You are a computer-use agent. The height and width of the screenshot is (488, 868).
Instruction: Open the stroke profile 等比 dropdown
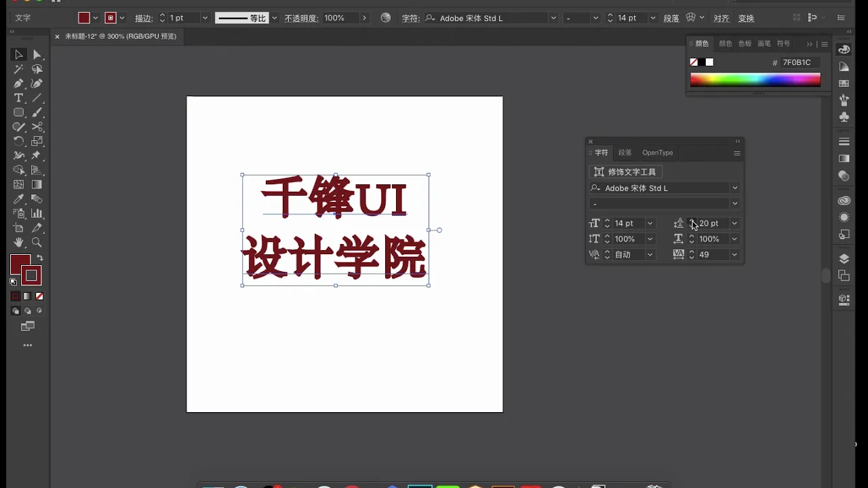pyautogui.click(x=273, y=18)
